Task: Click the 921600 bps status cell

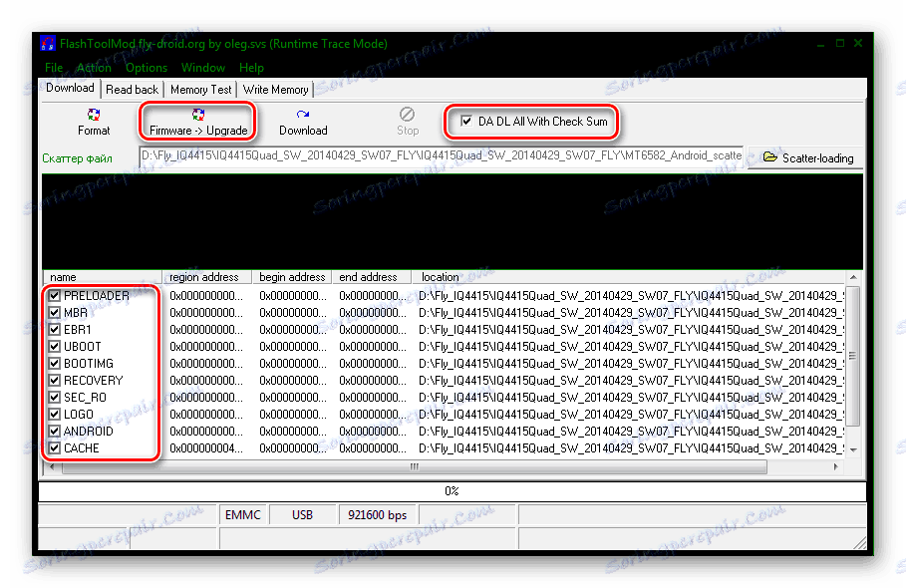Action: click(x=378, y=514)
